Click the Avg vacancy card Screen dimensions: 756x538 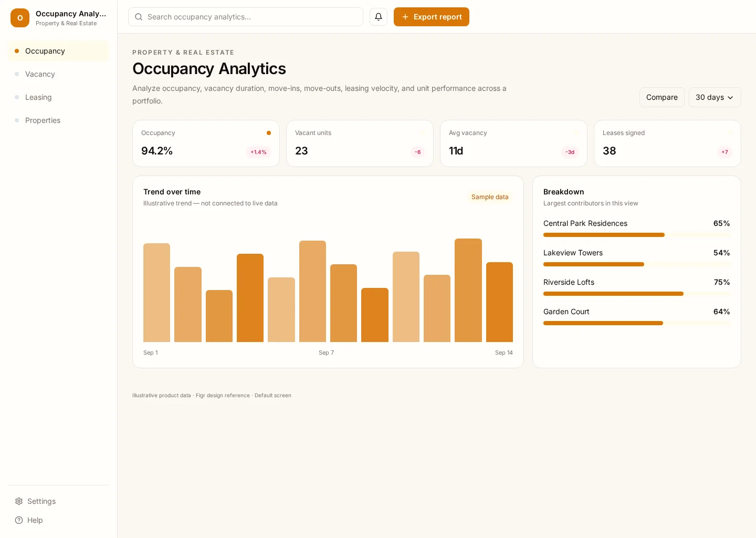(x=513, y=143)
